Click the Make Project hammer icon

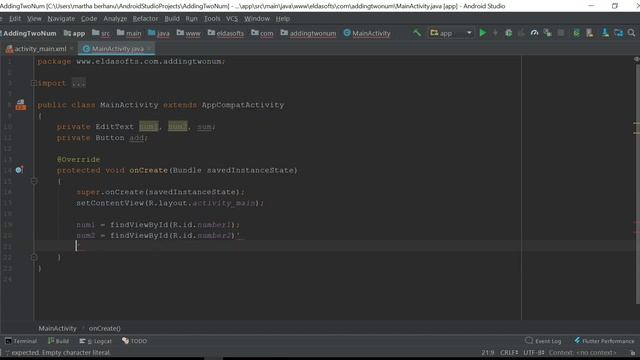(417, 33)
